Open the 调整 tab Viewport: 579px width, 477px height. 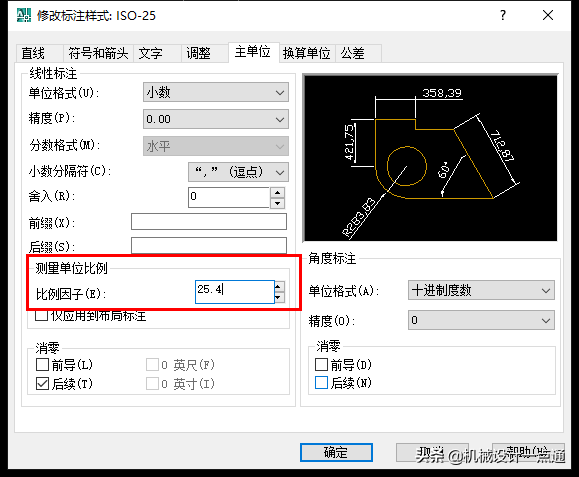[205, 54]
